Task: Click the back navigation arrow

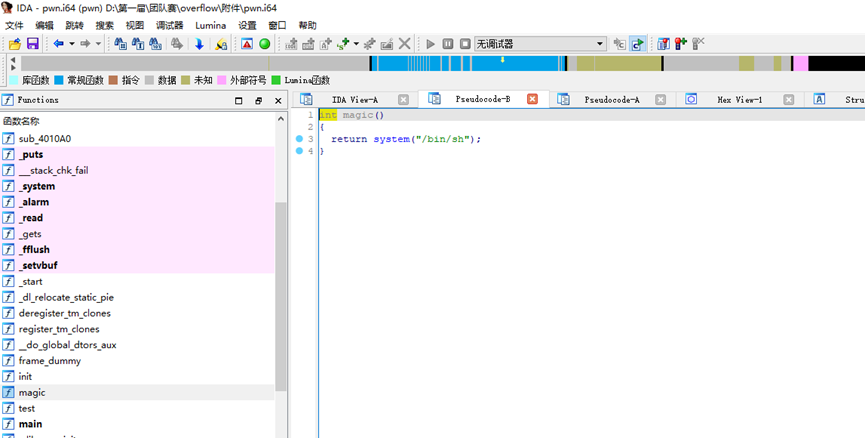Action: [x=58, y=44]
